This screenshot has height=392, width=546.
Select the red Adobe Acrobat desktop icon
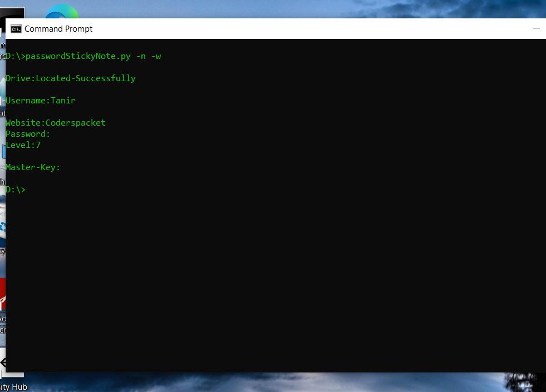coord(2,295)
